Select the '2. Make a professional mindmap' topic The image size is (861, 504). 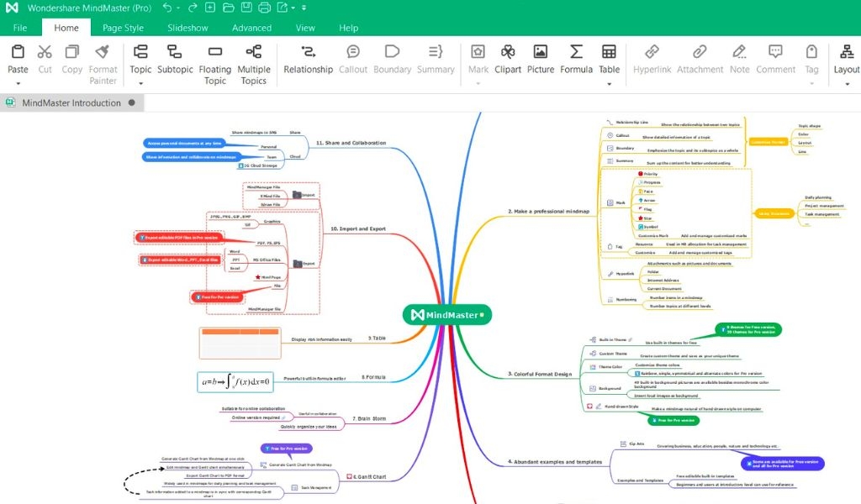[x=548, y=211]
